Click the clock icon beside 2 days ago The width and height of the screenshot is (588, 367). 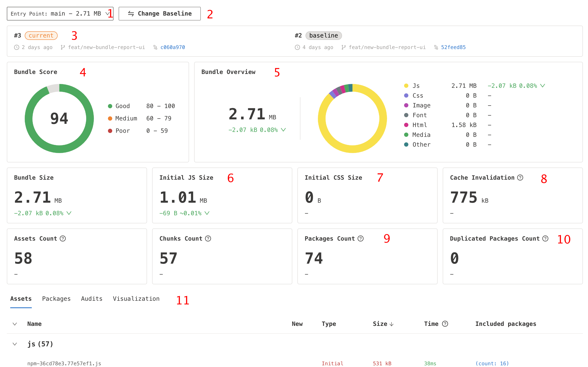click(x=16, y=47)
